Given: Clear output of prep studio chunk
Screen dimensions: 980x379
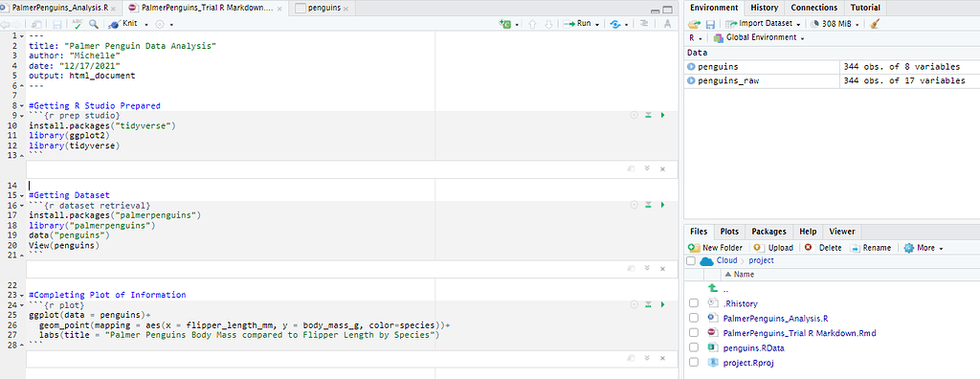Looking at the screenshot, I should point(662,168).
